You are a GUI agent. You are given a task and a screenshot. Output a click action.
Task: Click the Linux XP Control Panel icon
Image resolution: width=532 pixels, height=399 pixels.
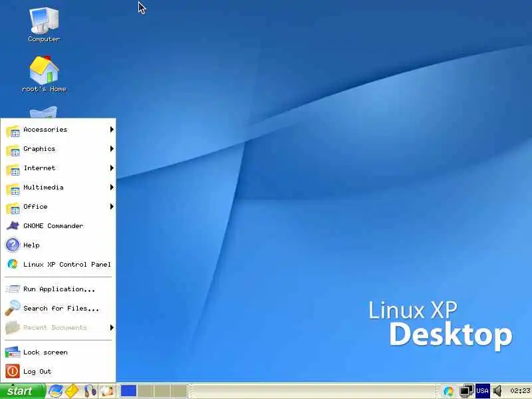coord(13,264)
